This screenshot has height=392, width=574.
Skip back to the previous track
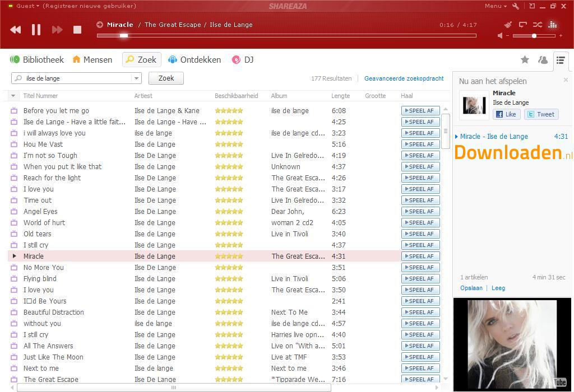click(15, 30)
